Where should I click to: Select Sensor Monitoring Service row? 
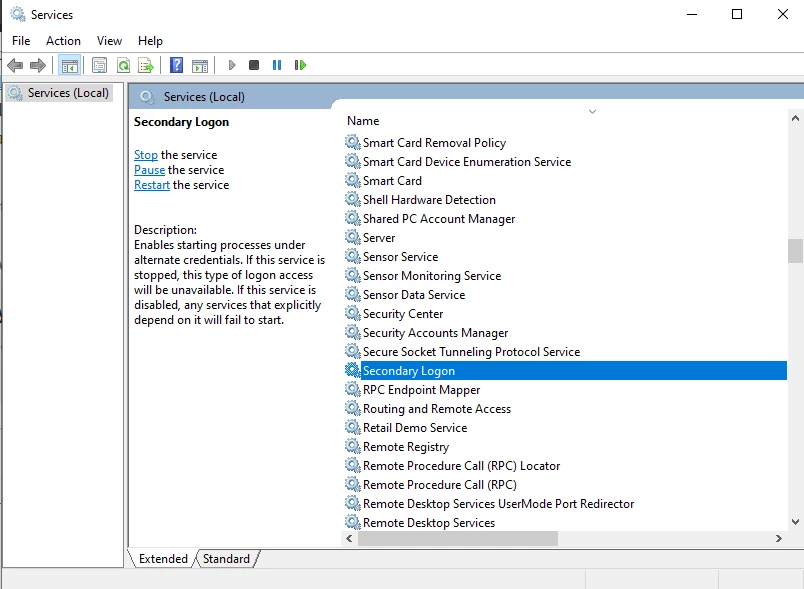(x=565, y=275)
